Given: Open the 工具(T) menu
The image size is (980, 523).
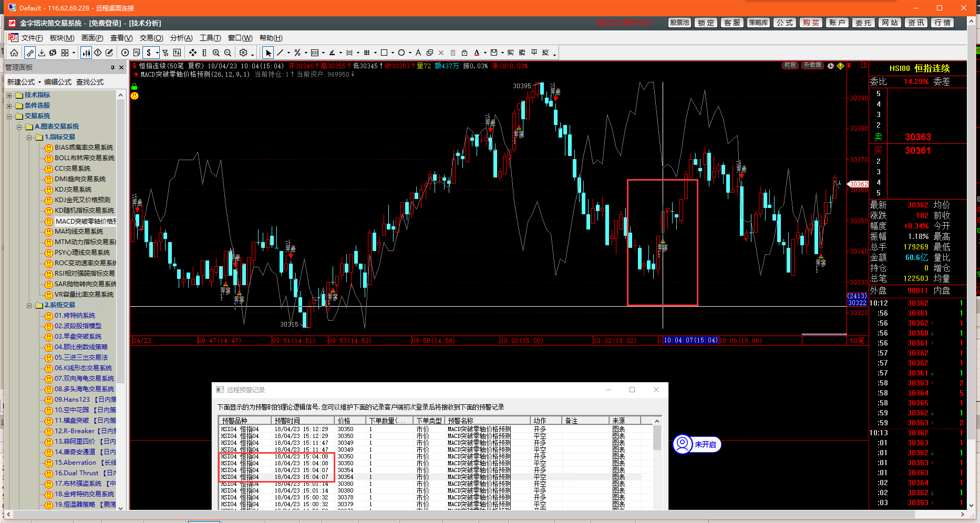Looking at the screenshot, I should pyautogui.click(x=210, y=38).
